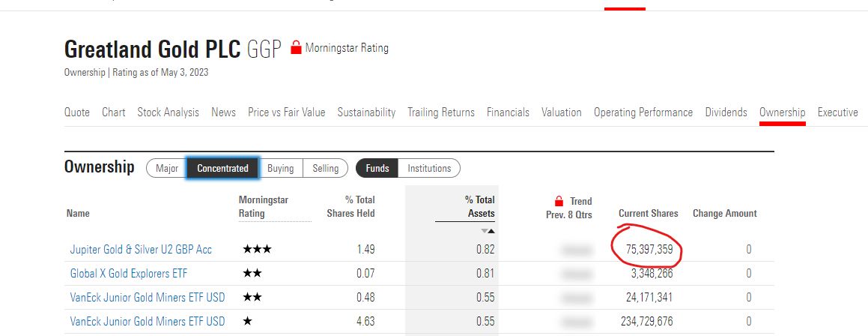Screen dimensions: 868x336
Task: Click the red lock icon beside Morningstar Rating
Action: pyautogui.click(x=296, y=48)
